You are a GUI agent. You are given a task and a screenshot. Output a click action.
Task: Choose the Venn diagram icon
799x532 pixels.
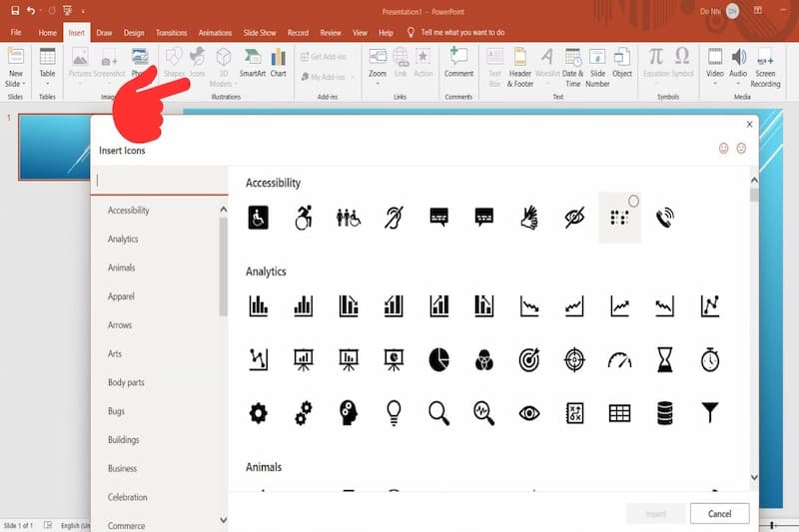point(483,360)
